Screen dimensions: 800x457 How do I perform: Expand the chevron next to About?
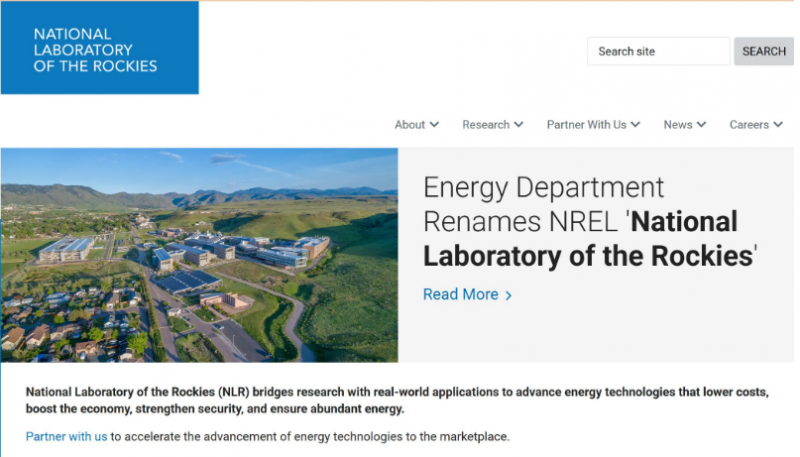click(434, 125)
